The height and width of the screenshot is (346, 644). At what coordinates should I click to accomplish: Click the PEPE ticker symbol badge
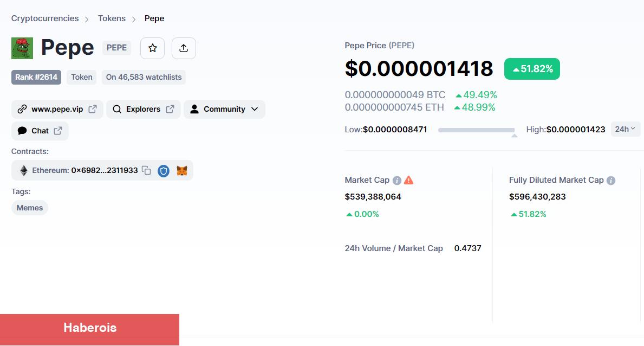pyautogui.click(x=116, y=48)
